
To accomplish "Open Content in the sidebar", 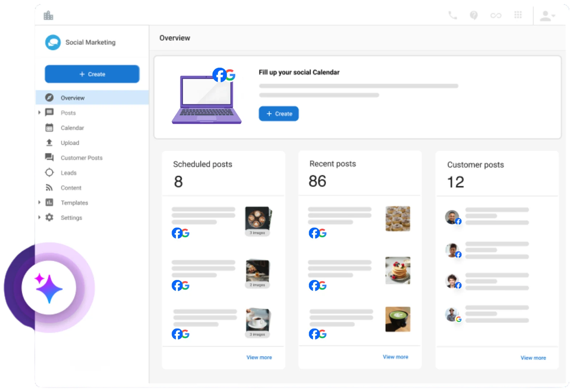I will tap(71, 188).
